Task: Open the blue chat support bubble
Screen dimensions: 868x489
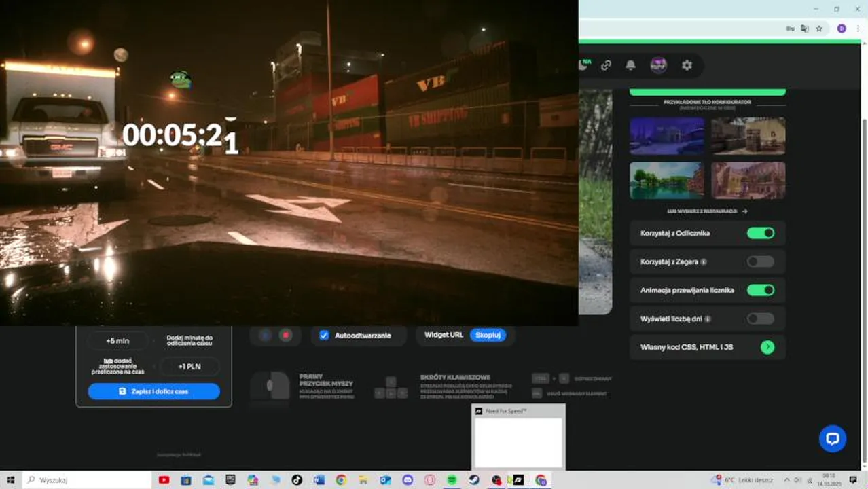Action: [x=832, y=438]
